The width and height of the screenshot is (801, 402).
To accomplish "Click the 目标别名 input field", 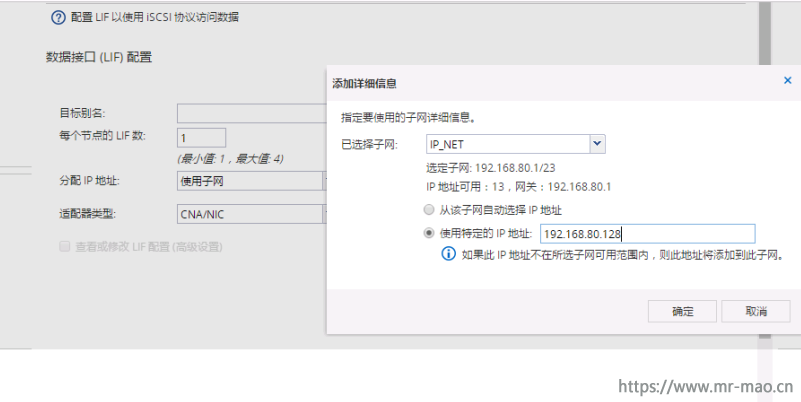I will [252, 113].
